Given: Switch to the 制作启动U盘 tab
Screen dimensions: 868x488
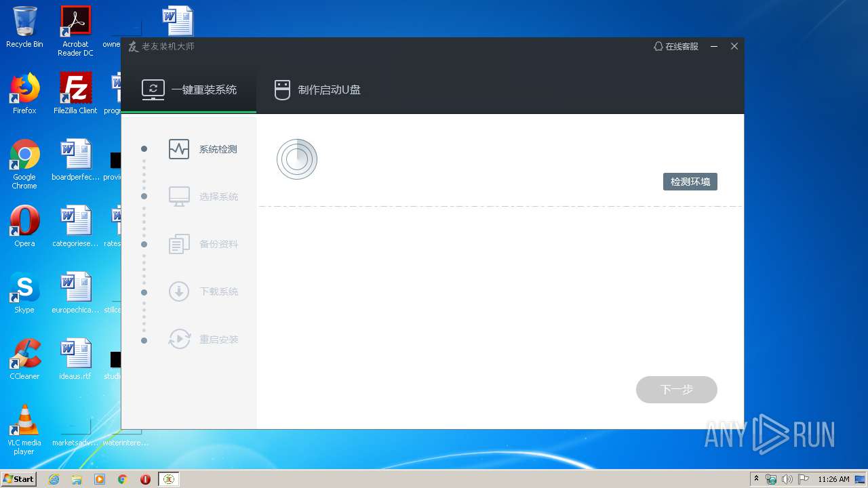Looking at the screenshot, I should [317, 89].
